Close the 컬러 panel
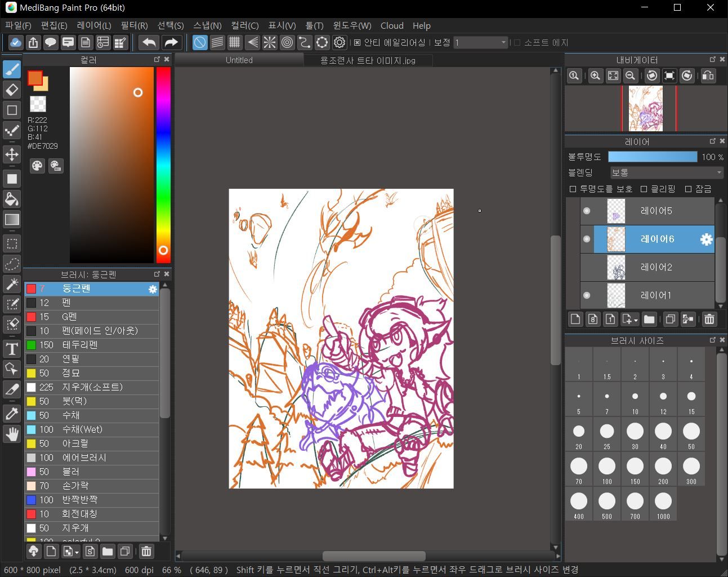 tap(167, 59)
